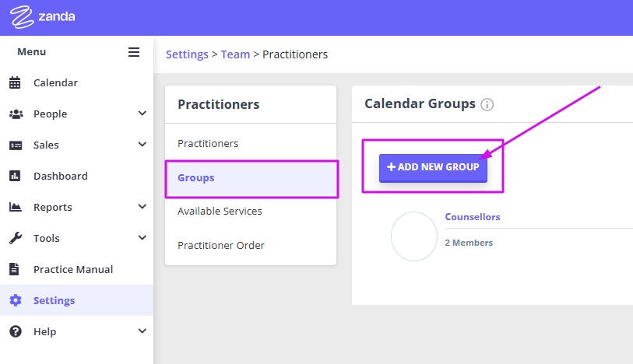Add a new calendar group
The image size is (633, 364).
tap(433, 167)
